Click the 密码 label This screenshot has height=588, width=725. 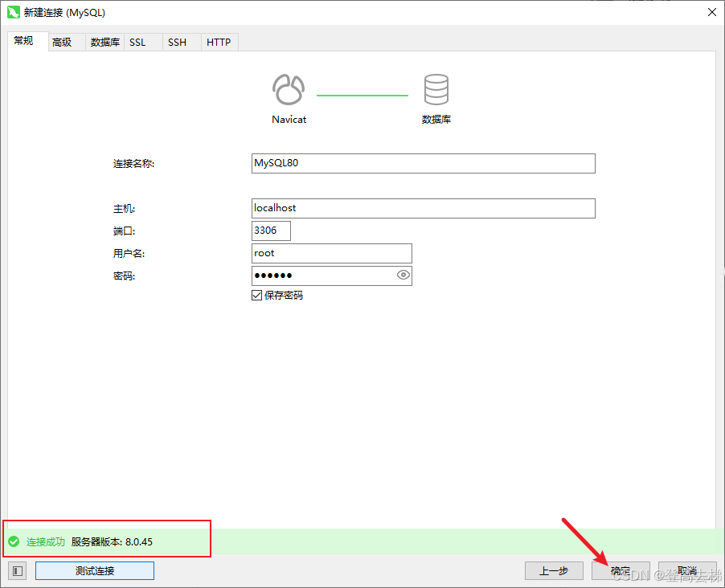point(125,276)
